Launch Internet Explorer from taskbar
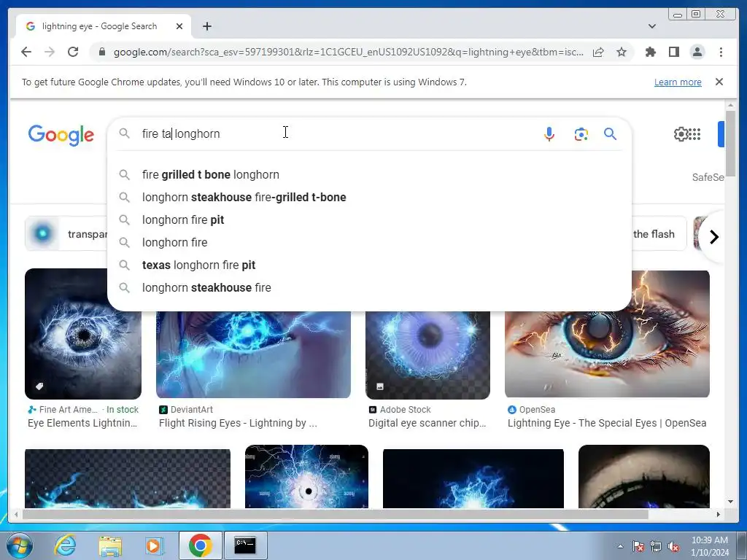Image resolution: width=747 pixels, height=560 pixels. coord(65,545)
